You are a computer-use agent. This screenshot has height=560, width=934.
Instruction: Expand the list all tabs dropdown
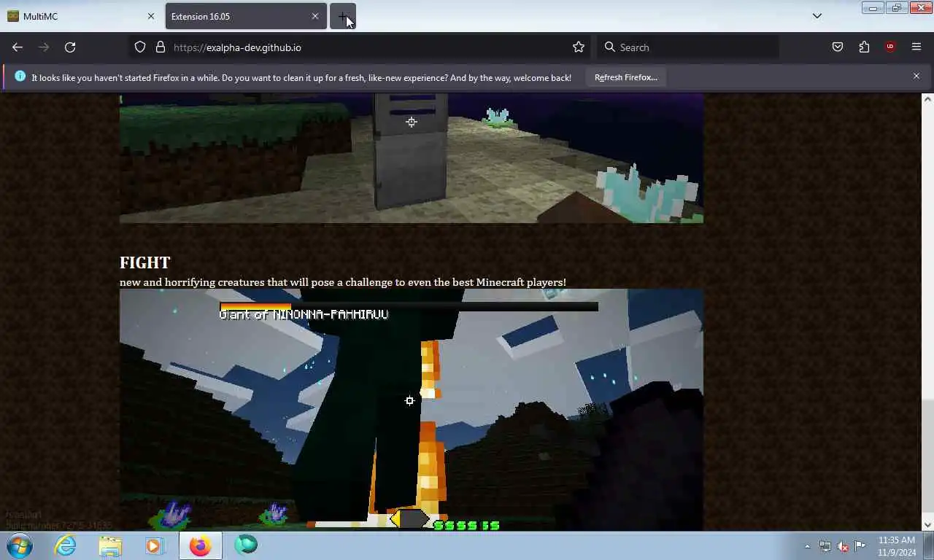click(x=817, y=16)
